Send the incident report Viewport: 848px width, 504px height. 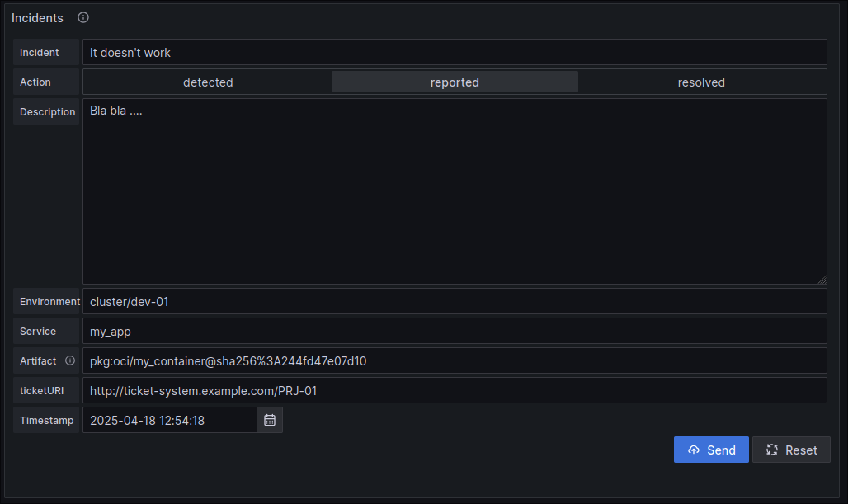711,450
